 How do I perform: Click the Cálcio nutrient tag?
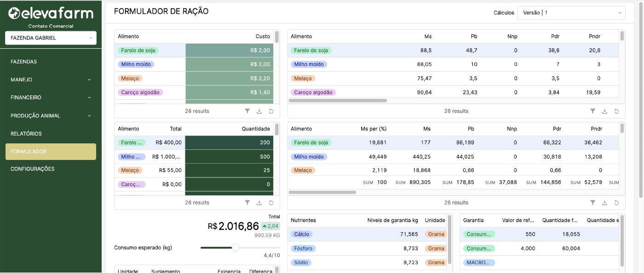301,234
